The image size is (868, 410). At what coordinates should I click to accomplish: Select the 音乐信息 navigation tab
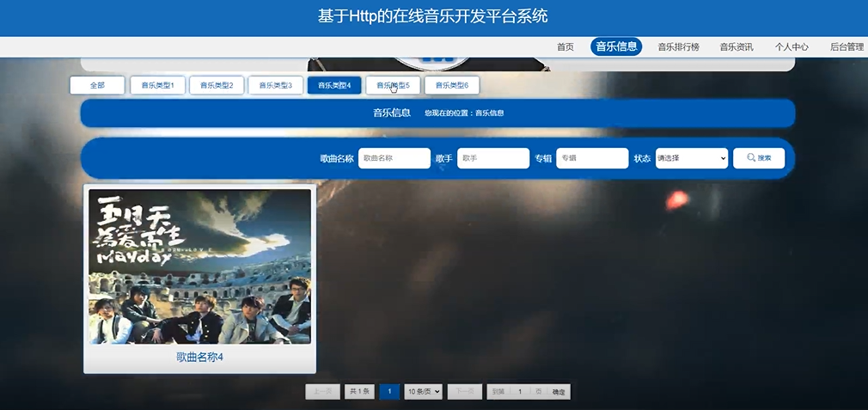click(616, 46)
